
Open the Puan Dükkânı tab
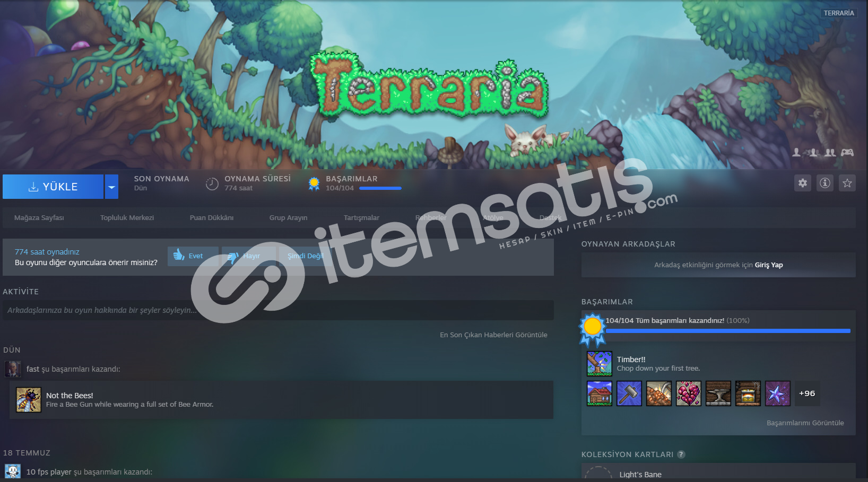pyautogui.click(x=212, y=218)
